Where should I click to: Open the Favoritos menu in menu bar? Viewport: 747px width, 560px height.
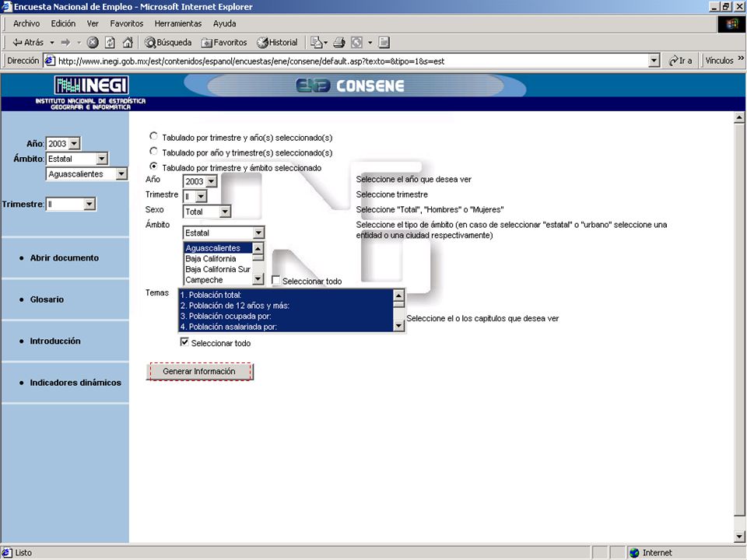[127, 23]
